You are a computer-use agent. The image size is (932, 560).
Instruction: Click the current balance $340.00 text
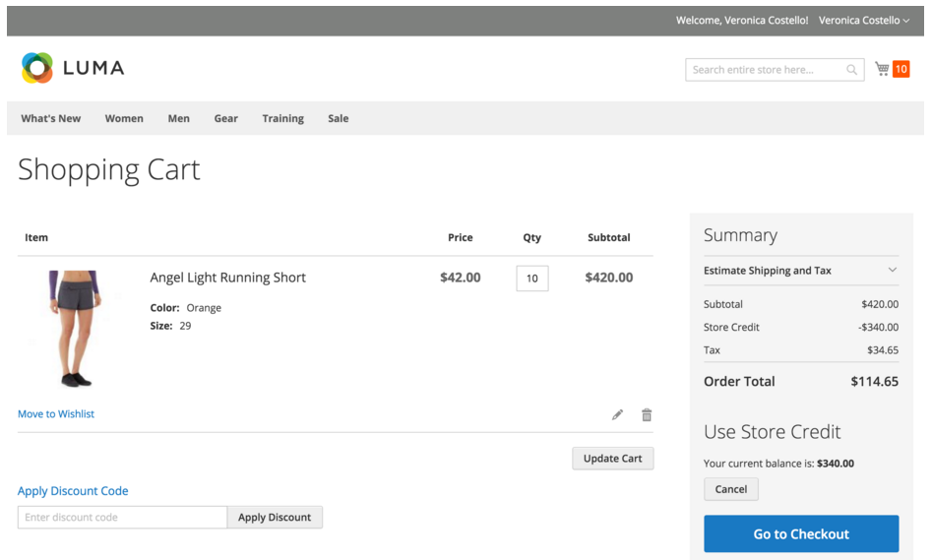click(836, 464)
